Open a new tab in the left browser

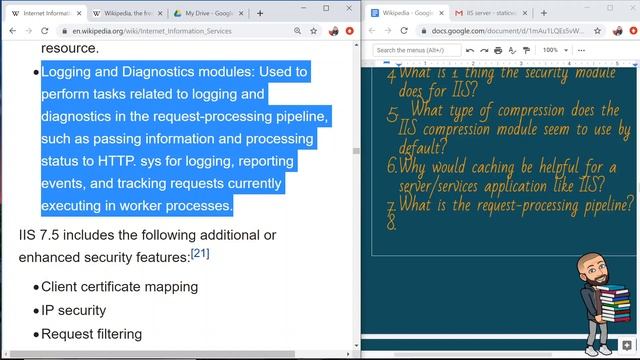click(260, 13)
